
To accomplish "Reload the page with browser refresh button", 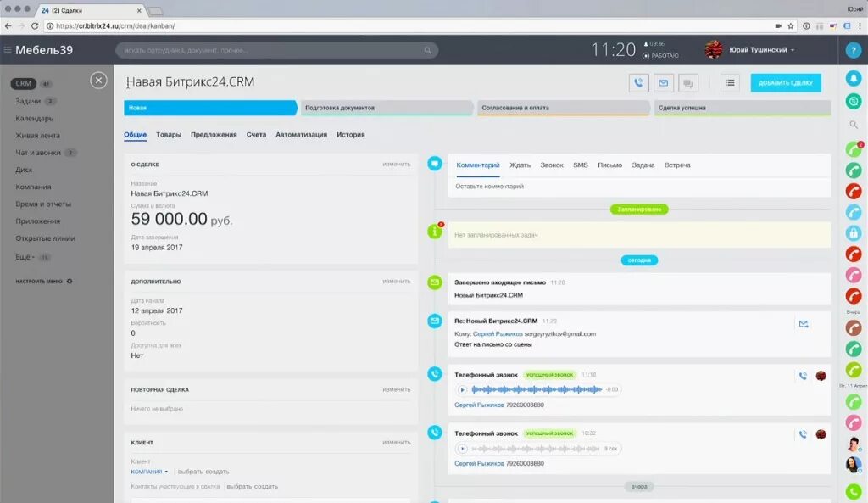I will click(34, 26).
